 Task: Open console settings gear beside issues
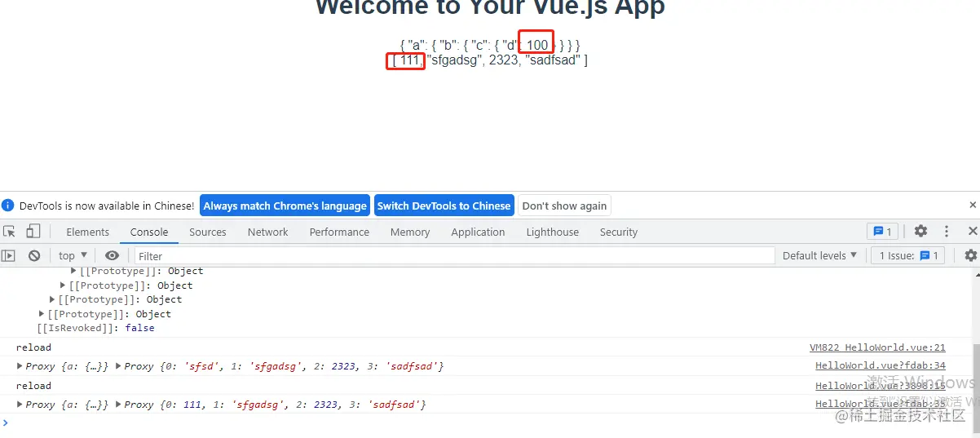[970, 255]
